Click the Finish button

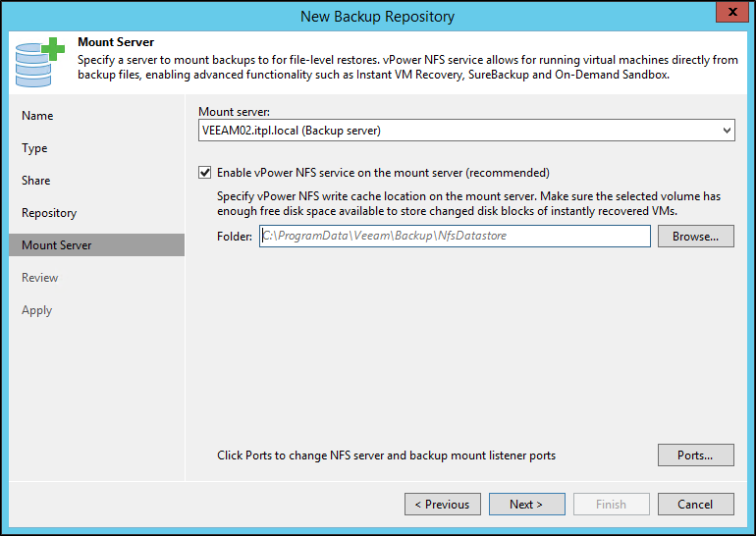click(611, 504)
